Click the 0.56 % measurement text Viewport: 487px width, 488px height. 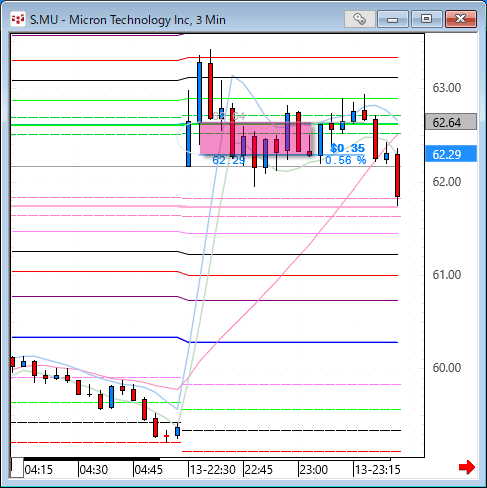[x=346, y=160]
